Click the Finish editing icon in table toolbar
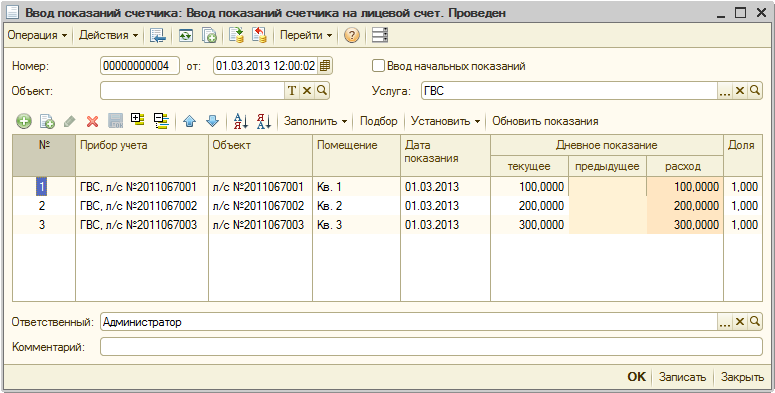Screen dimensions: 775x393 [115, 121]
